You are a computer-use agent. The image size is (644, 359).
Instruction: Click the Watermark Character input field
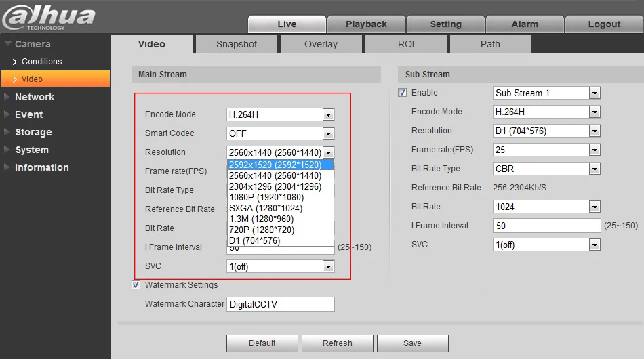[x=281, y=304]
